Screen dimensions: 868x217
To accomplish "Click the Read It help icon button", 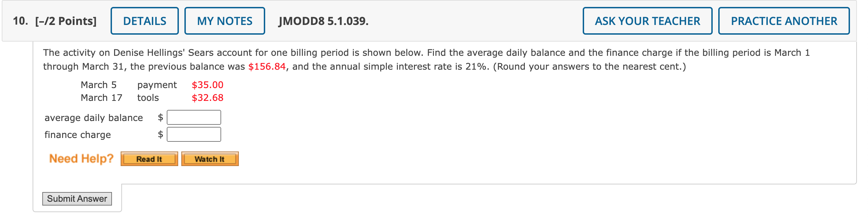I will tap(149, 159).
